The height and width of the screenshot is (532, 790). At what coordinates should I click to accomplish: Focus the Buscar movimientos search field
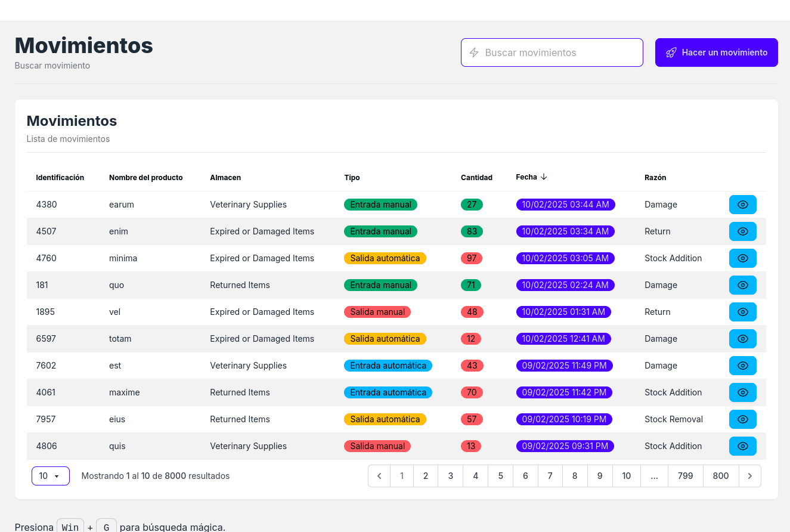(552, 52)
